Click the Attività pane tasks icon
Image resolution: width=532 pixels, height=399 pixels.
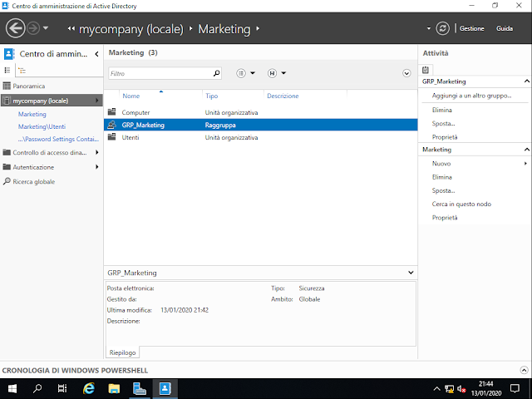[426, 70]
